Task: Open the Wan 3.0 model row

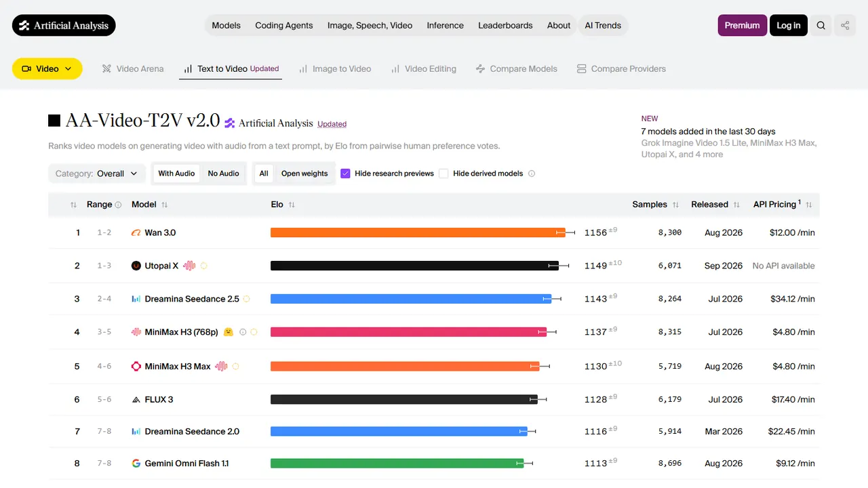Action: pos(433,232)
